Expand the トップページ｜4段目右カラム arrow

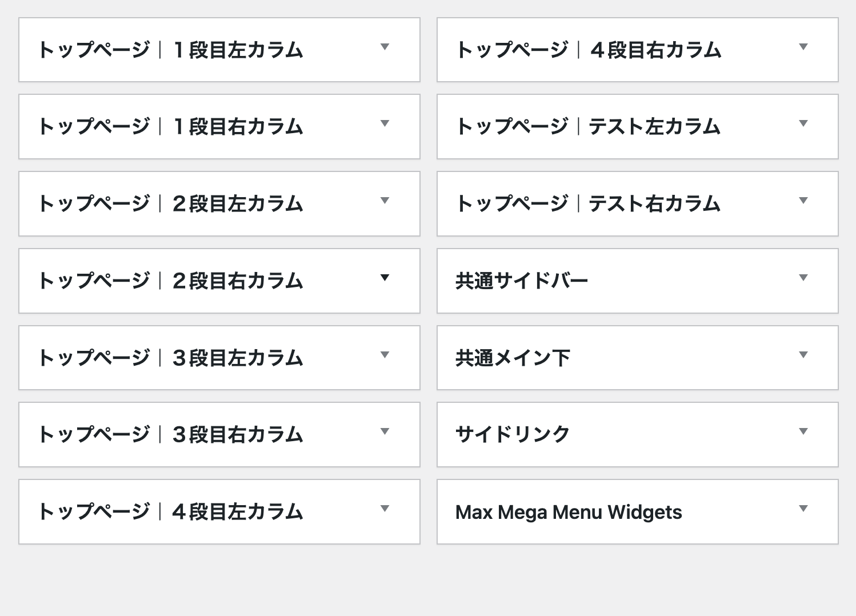[803, 47]
